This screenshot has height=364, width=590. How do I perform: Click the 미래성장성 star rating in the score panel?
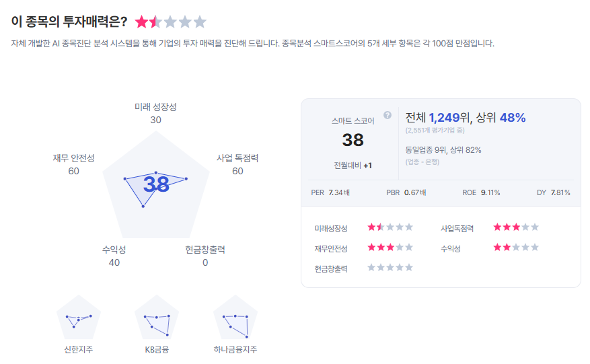(x=390, y=227)
